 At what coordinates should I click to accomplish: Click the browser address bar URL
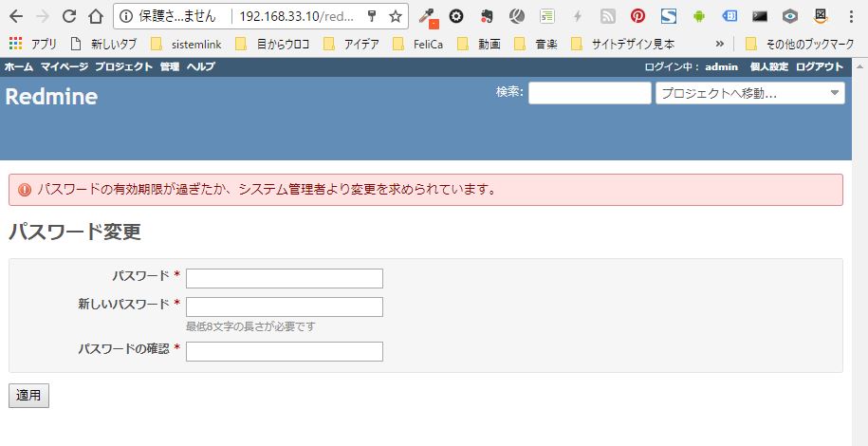296,16
